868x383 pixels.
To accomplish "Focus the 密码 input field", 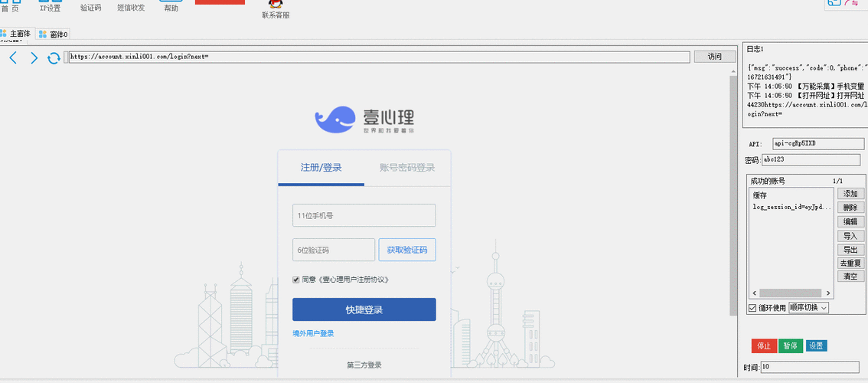I will pyautogui.click(x=811, y=160).
